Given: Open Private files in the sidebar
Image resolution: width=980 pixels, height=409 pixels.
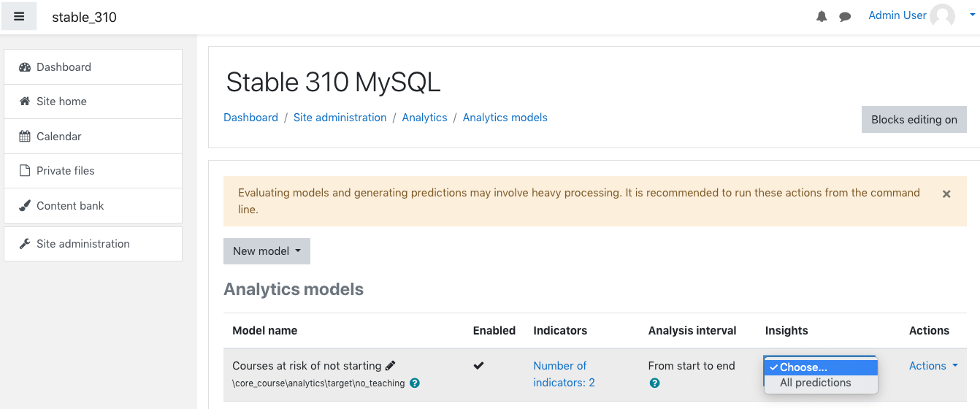Looking at the screenshot, I should (x=93, y=171).
